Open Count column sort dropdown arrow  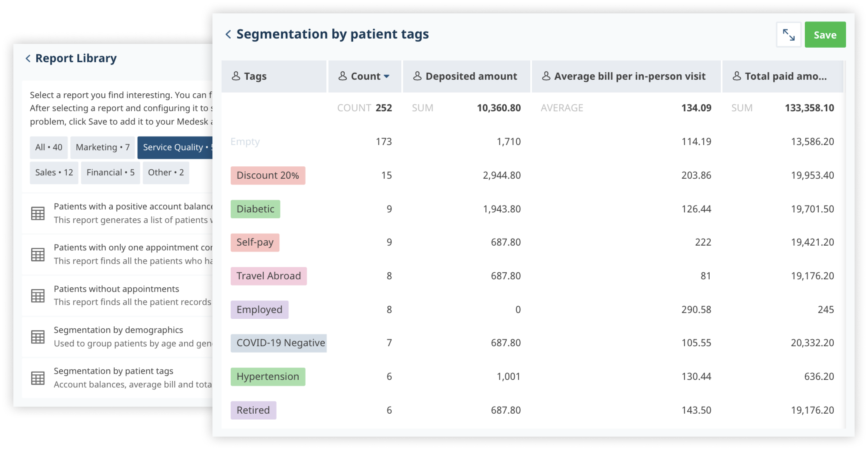point(386,77)
